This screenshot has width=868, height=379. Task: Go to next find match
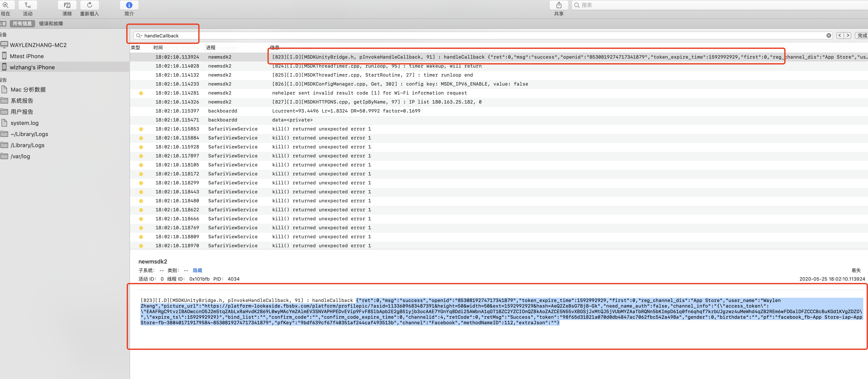(848, 35)
